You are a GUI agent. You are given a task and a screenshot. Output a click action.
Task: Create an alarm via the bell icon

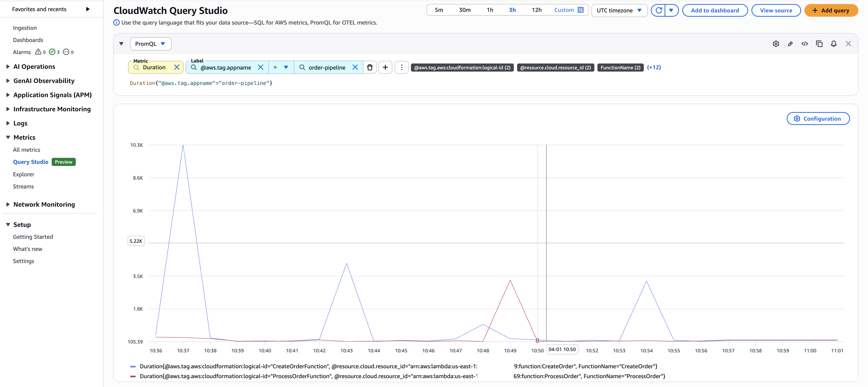(x=834, y=44)
